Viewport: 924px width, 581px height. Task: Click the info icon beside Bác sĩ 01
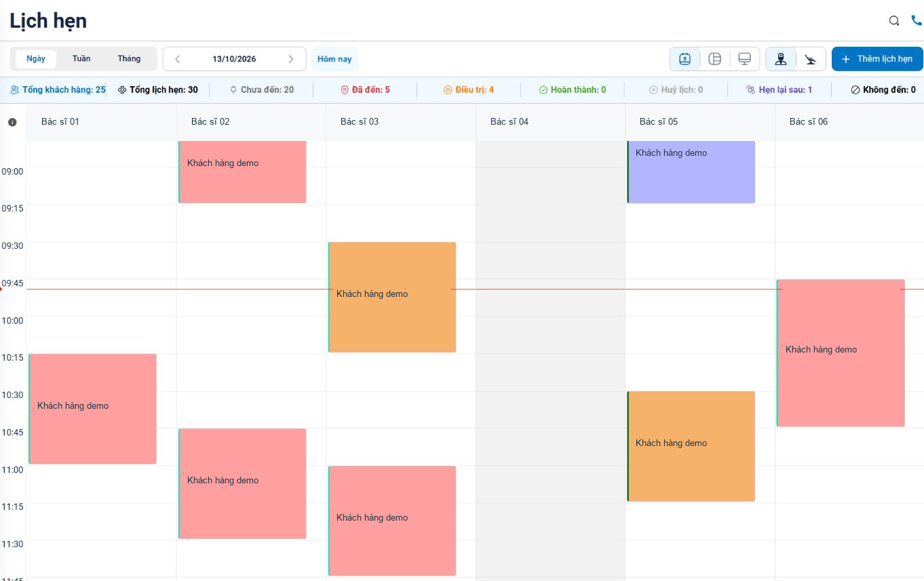(12, 122)
